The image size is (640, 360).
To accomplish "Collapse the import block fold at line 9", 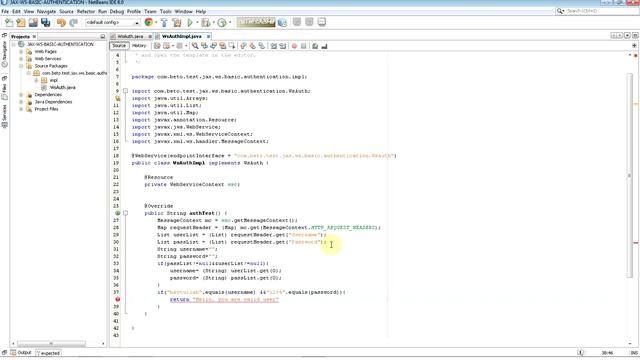I will (125, 91).
